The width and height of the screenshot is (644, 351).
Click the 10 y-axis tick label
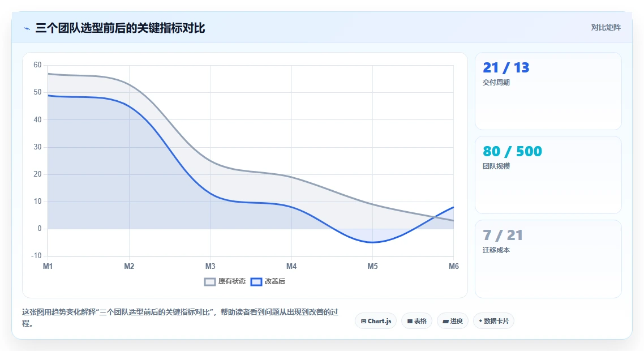(37, 202)
